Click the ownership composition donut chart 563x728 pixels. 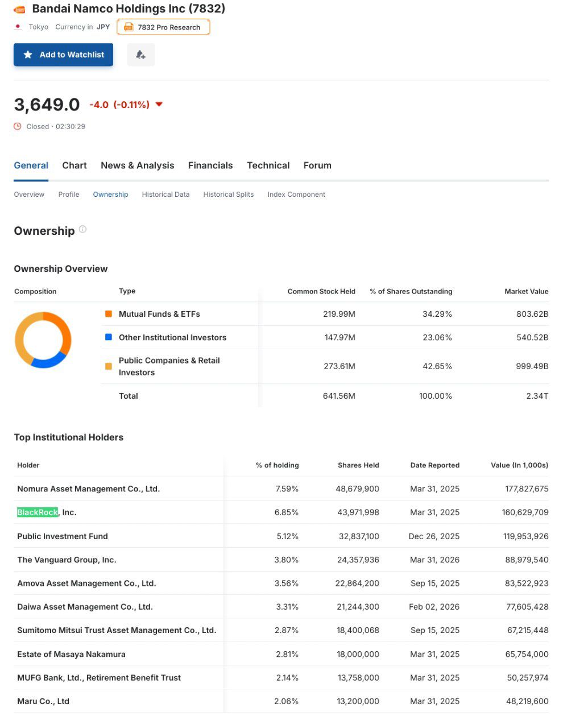pyautogui.click(x=43, y=340)
